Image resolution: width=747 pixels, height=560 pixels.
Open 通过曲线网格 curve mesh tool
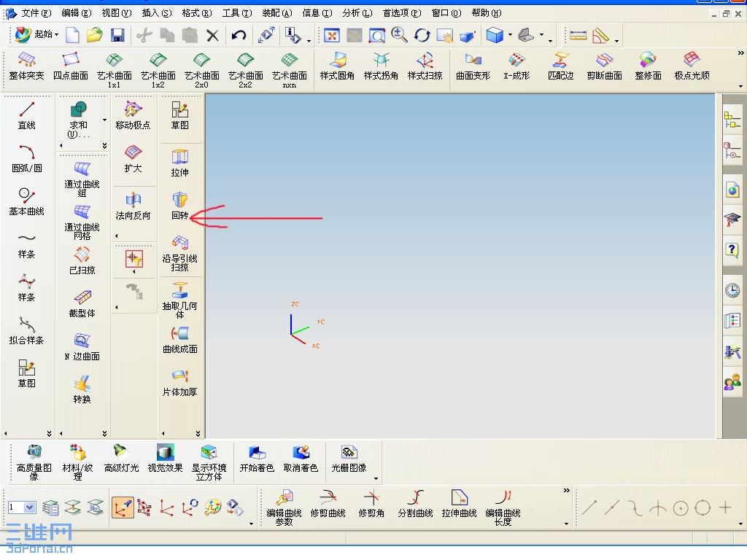[x=82, y=223]
